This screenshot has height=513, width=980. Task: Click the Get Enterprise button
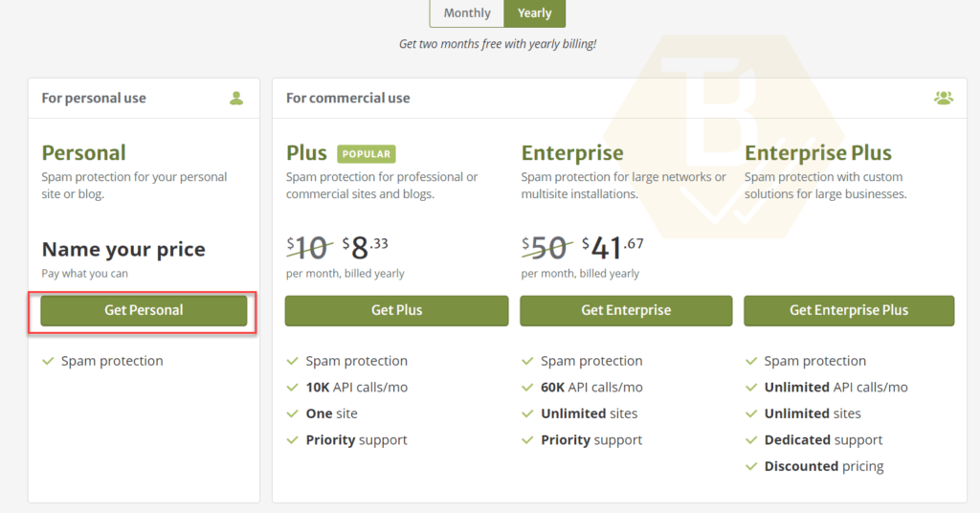pos(626,310)
